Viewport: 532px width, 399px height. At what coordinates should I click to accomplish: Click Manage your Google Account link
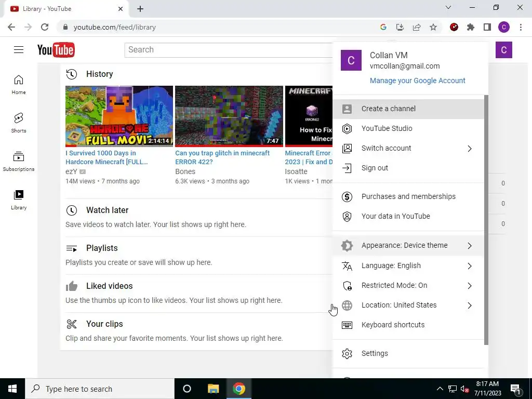(x=417, y=81)
